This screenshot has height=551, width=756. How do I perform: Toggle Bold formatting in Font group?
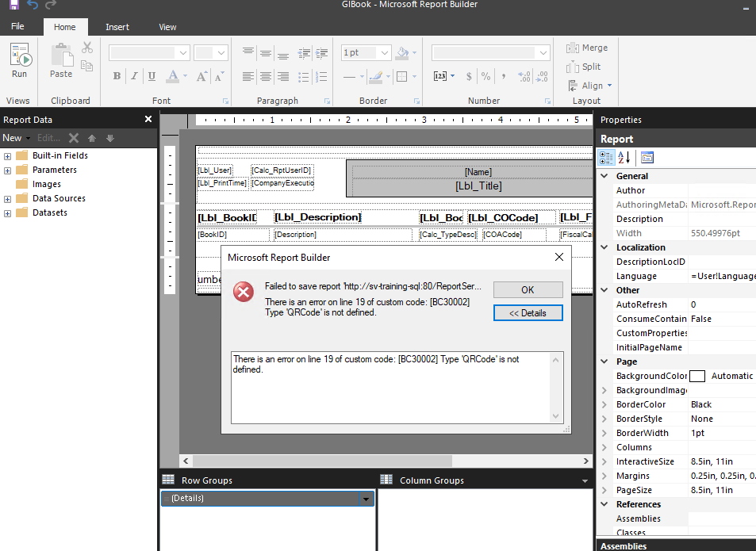click(x=117, y=77)
